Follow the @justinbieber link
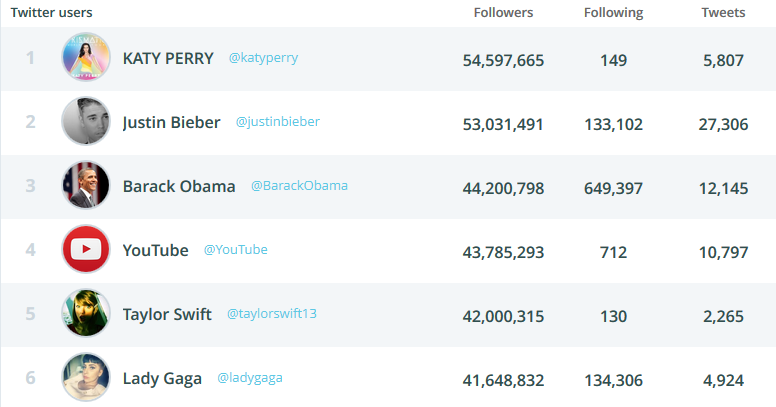This screenshot has height=407, width=776. coord(278,122)
